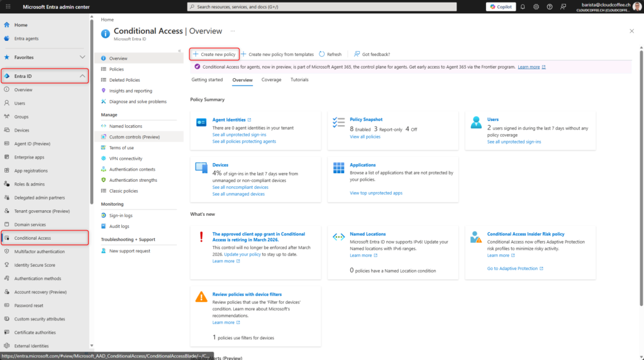Open the app launcher waffle icon
The width and height of the screenshot is (644, 360).
click(x=8, y=6)
